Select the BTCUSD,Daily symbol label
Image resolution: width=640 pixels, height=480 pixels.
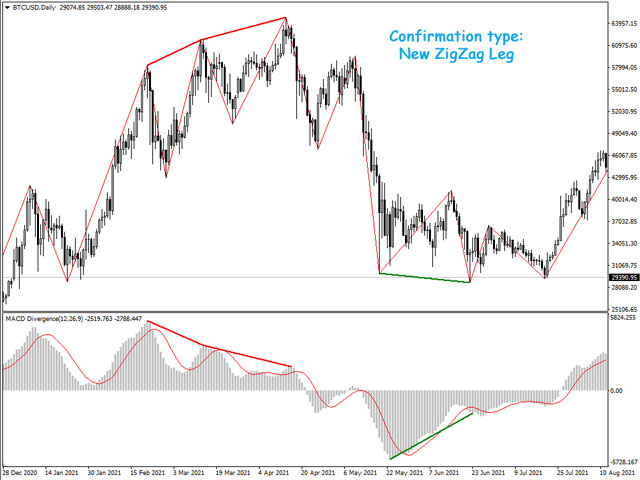pyautogui.click(x=34, y=7)
